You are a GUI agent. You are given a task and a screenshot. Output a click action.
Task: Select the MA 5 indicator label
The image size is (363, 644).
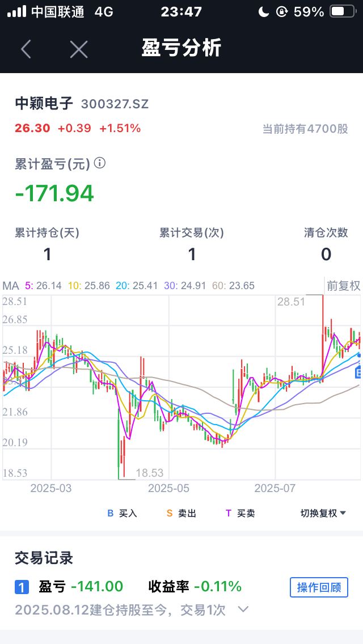click(x=44, y=286)
